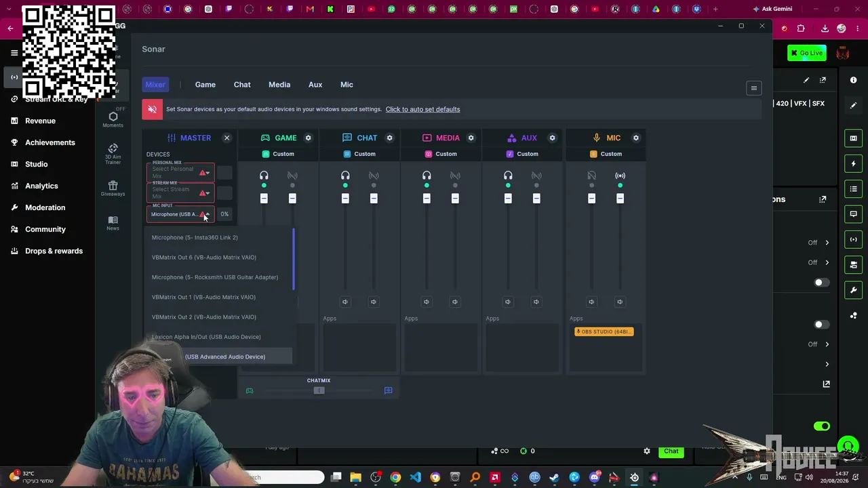Click the lightning bolt icon in Kick sidebar
868x488 pixels.
(853, 163)
